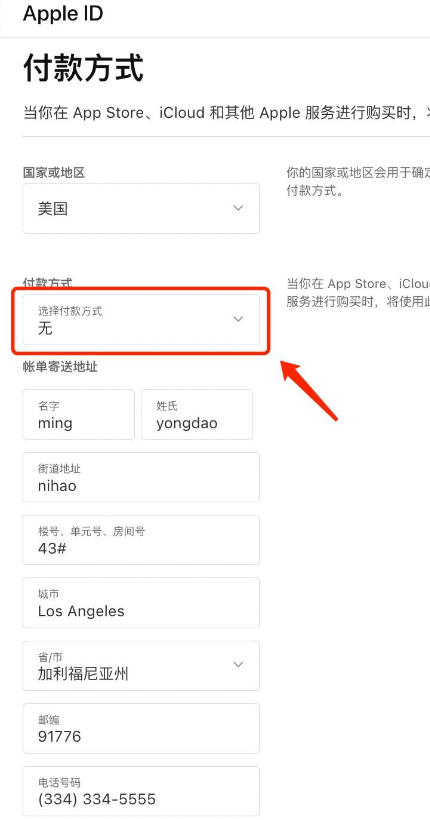Click the chevron arrow in the 加利福尼亚州 box
The width and height of the screenshot is (430, 820).
[x=238, y=665]
